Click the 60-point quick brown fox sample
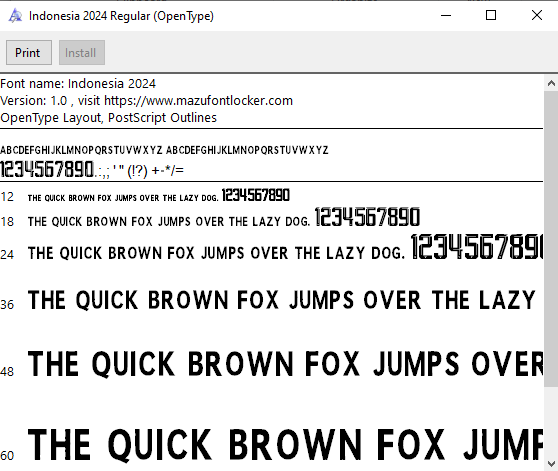Viewport: 558px width, 471px height. pyautogui.click(x=285, y=445)
